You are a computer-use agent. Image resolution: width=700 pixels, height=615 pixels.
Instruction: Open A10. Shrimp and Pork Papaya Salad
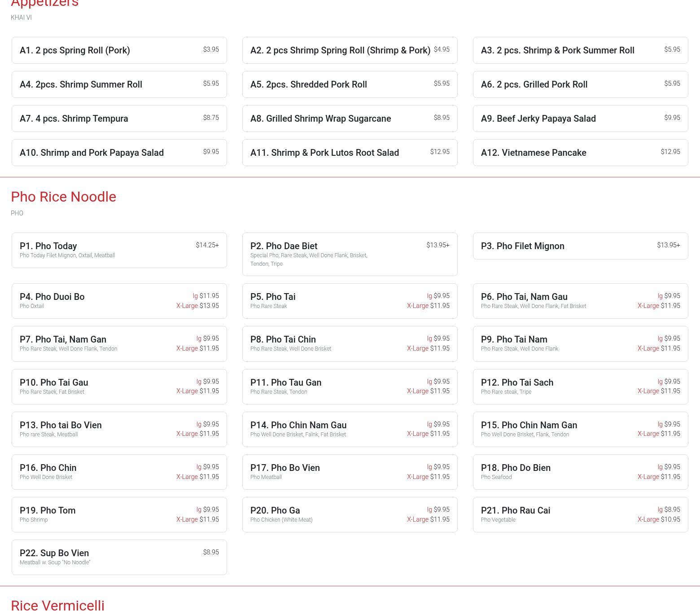click(x=119, y=153)
